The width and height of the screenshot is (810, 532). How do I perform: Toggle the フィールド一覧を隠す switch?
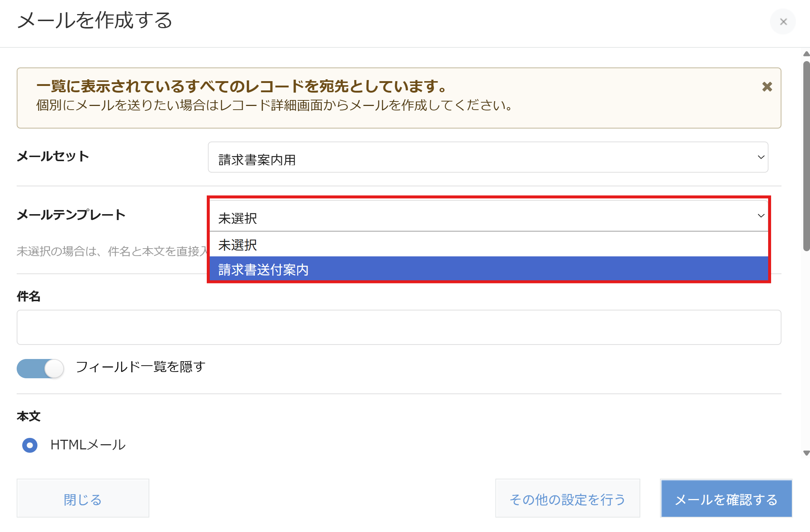coord(40,369)
